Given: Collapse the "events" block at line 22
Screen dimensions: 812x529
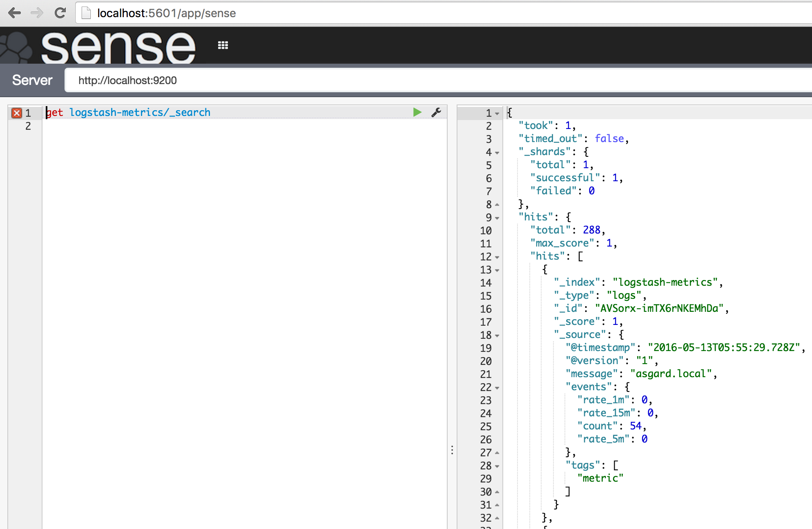Looking at the screenshot, I should (497, 388).
